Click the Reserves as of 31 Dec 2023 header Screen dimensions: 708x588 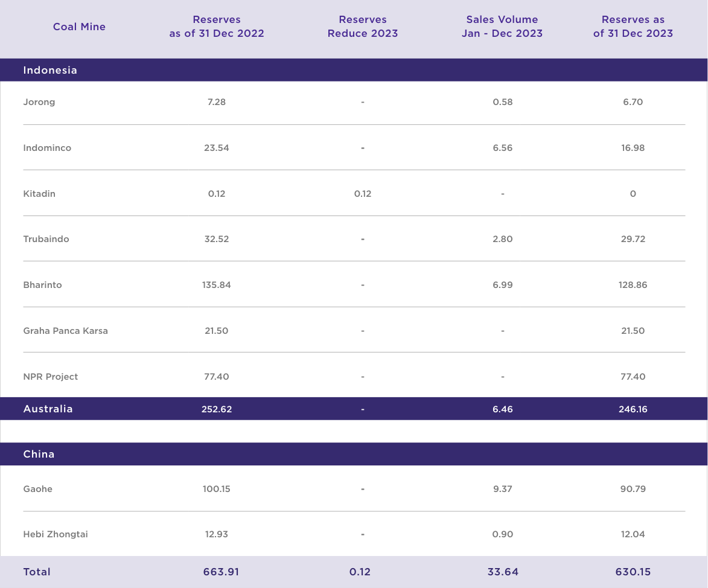click(633, 26)
